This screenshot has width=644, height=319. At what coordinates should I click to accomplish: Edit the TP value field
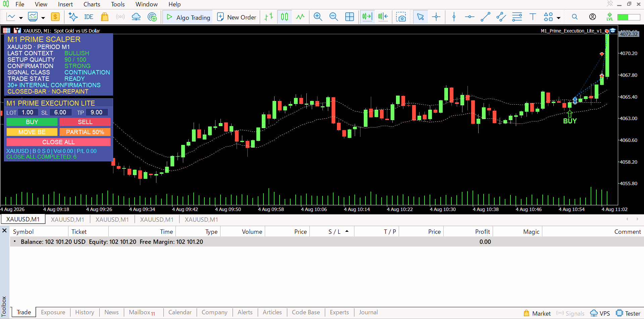(97, 112)
